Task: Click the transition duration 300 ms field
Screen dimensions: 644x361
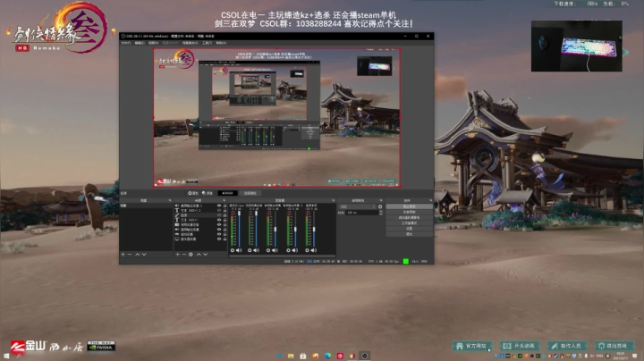Action: 362,213
